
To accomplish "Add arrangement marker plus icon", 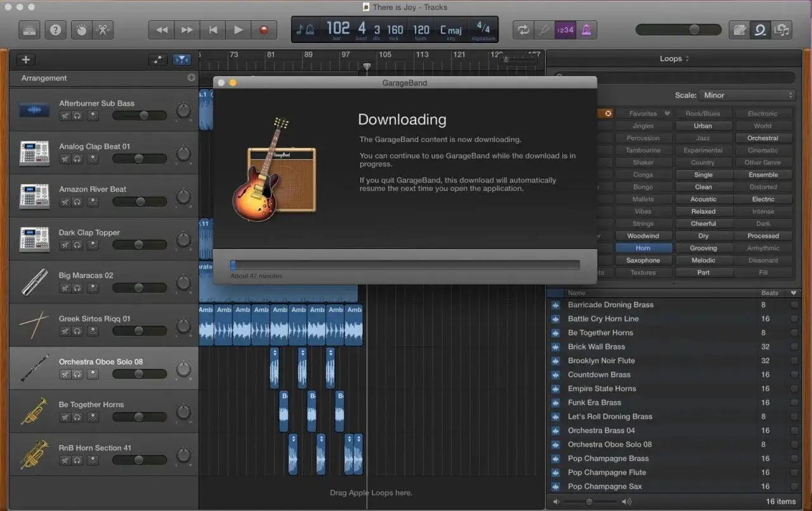I will 191,78.
